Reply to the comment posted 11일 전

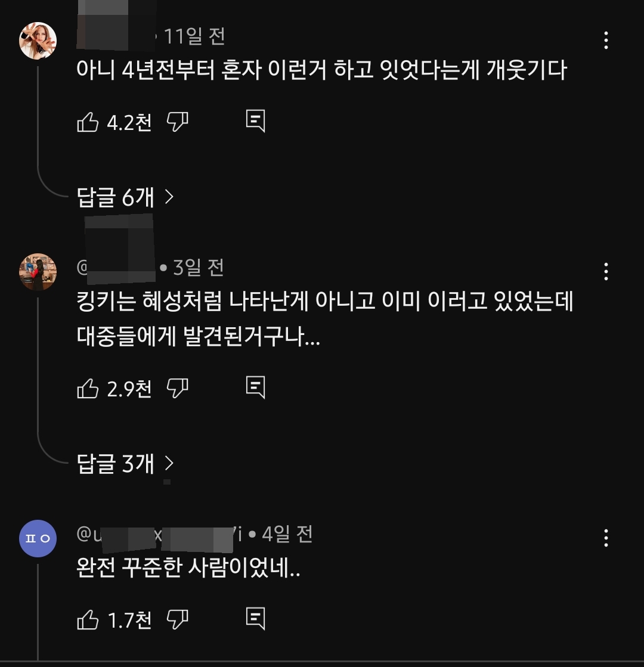pyautogui.click(x=256, y=121)
